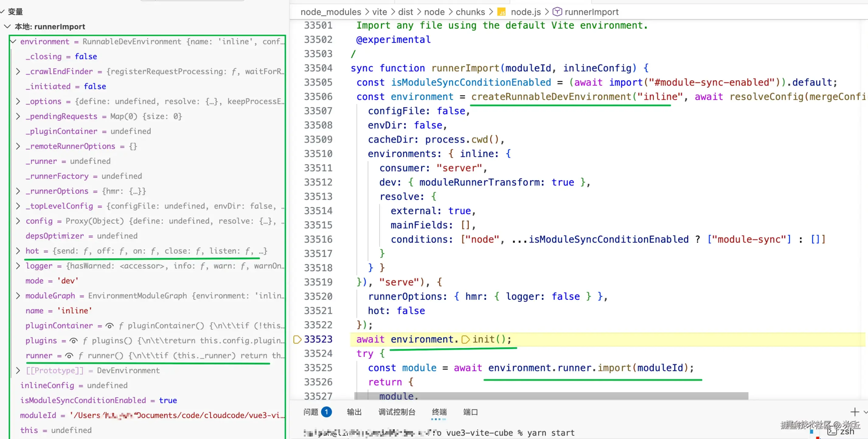Collapse the environment variable node

[x=13, y=41]
